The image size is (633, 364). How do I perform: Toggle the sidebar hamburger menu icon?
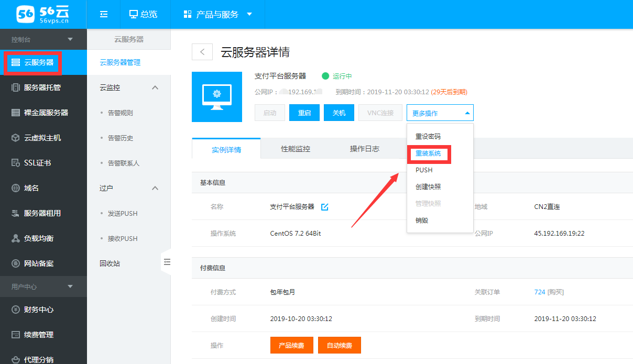click(104, 14)
